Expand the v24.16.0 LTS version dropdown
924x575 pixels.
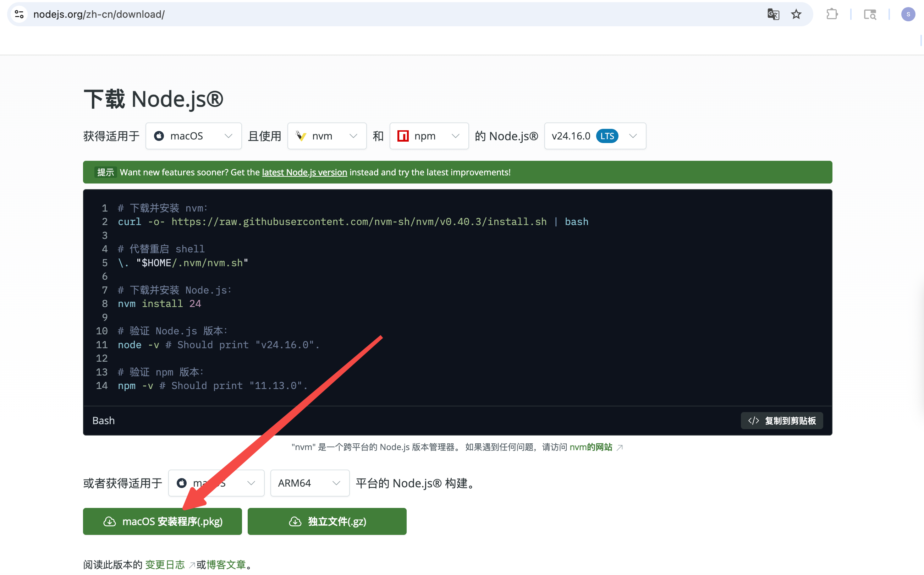(595, 136)
